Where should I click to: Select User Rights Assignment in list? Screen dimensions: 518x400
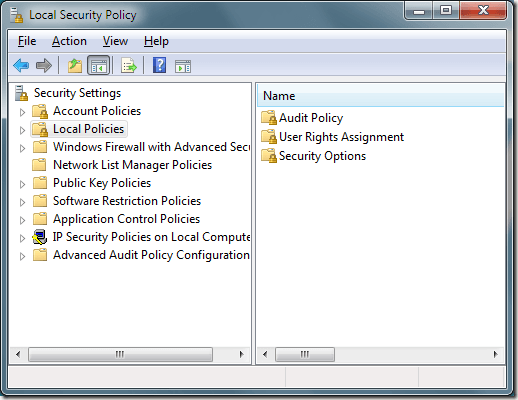click(332, 137)
